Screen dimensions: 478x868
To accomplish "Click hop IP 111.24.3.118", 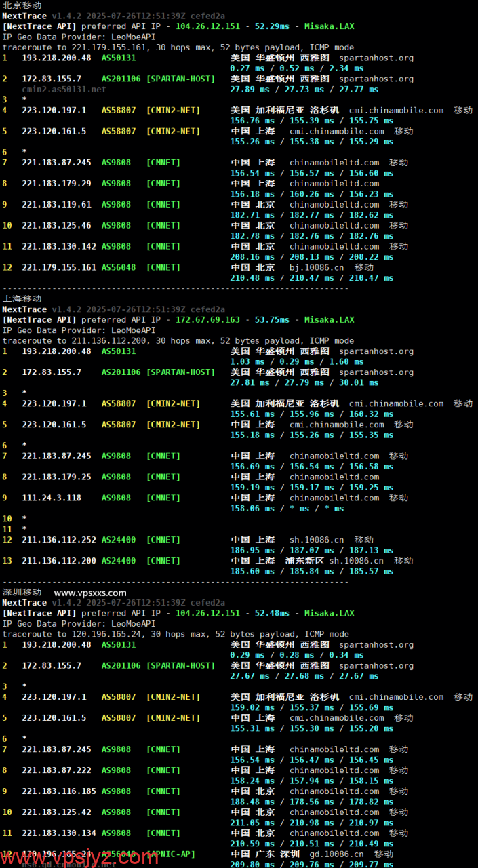I will (x=52, y=498).
